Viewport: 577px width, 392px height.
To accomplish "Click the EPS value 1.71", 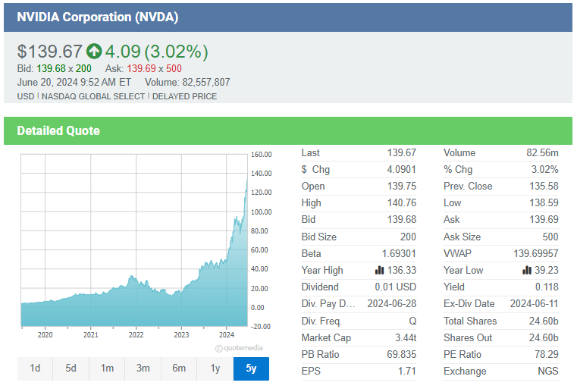I will pyautogui.click(x=407, y=371).
